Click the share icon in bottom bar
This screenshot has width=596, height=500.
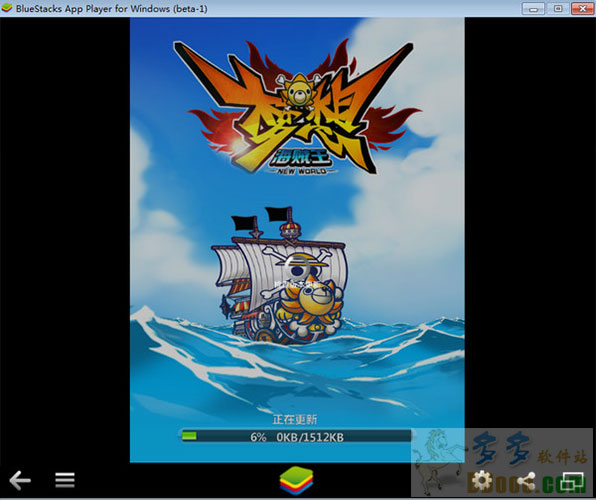pos(526,481)
